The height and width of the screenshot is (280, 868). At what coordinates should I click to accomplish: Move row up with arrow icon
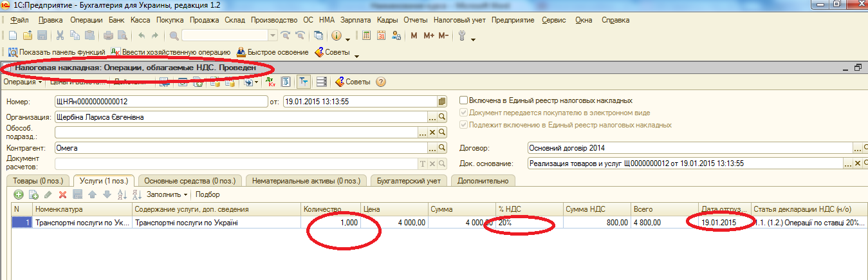click(x=92, y=194)
